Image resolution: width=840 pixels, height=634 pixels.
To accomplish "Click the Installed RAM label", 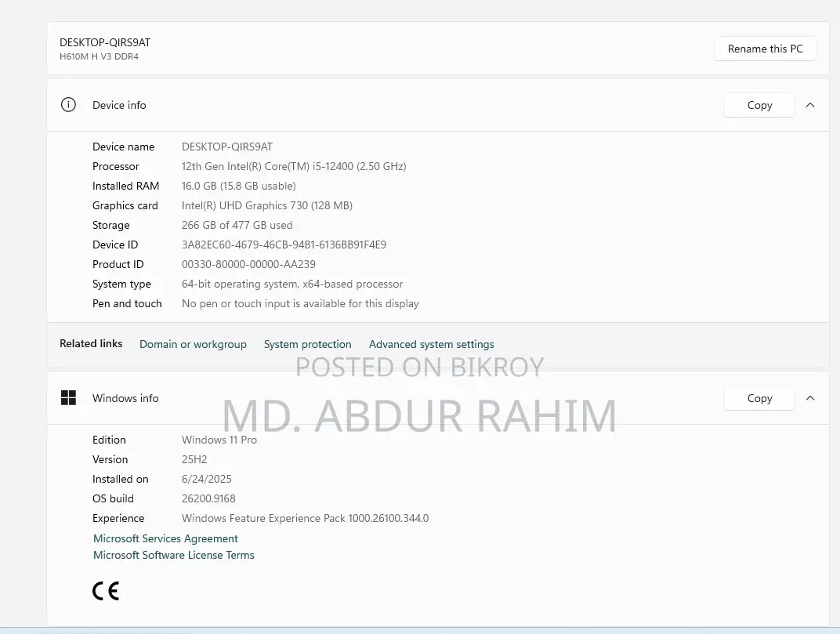I will tap(125, 186).
